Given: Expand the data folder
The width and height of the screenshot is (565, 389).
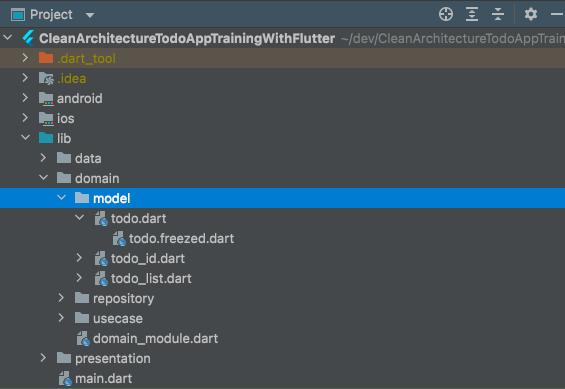Looking at the screenshot, I should 43,158.
